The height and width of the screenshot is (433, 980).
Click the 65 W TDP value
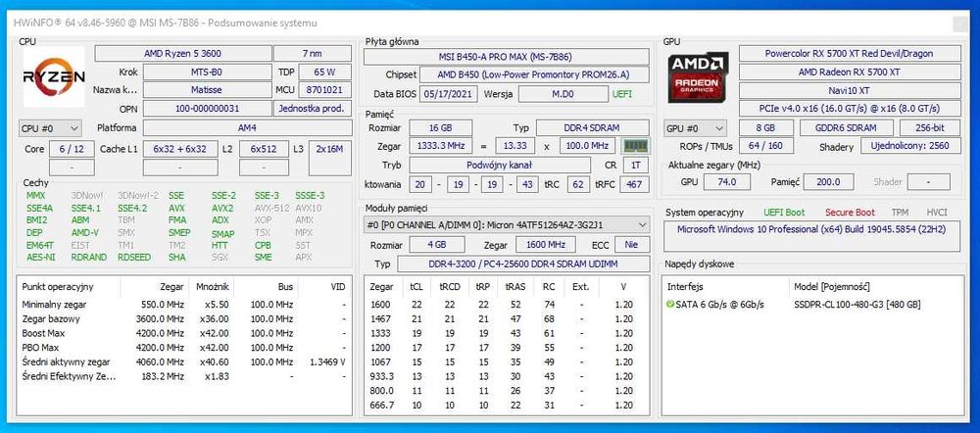(325, 72)
